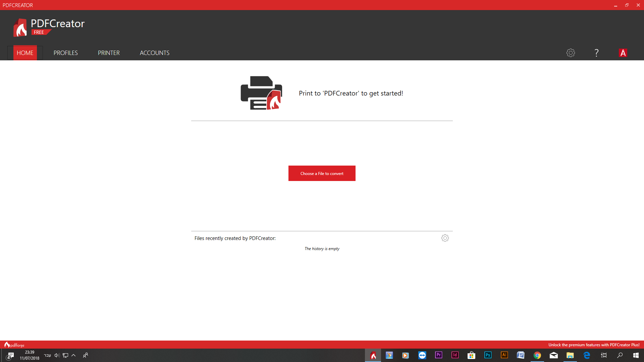Open the blue-and-orange arrow app in the taskbar
Screen dimensions: 644x362
point(389,355)
